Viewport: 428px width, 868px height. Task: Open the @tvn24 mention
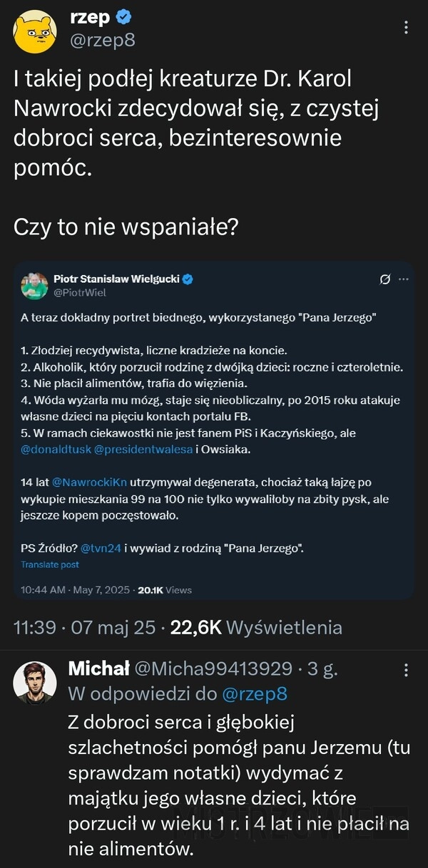[100, 548]
